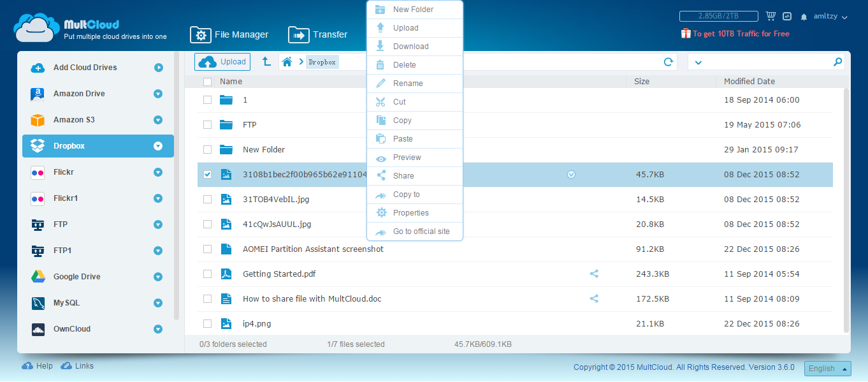Click the red gift box icon
The height and width of the screenshot is (382, 868).
click(686, 34)
